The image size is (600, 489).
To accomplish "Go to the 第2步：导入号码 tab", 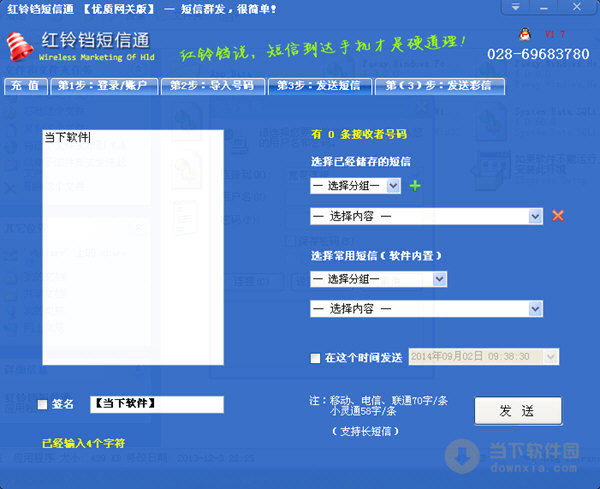I will click(x=213, y=86).
